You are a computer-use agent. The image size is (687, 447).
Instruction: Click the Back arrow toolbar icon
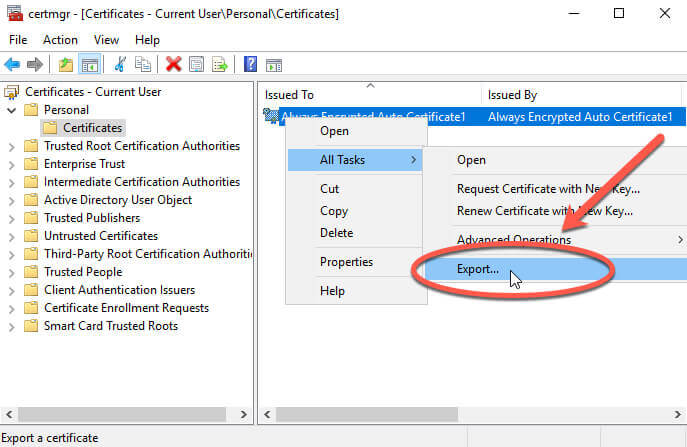click(12, 65)
